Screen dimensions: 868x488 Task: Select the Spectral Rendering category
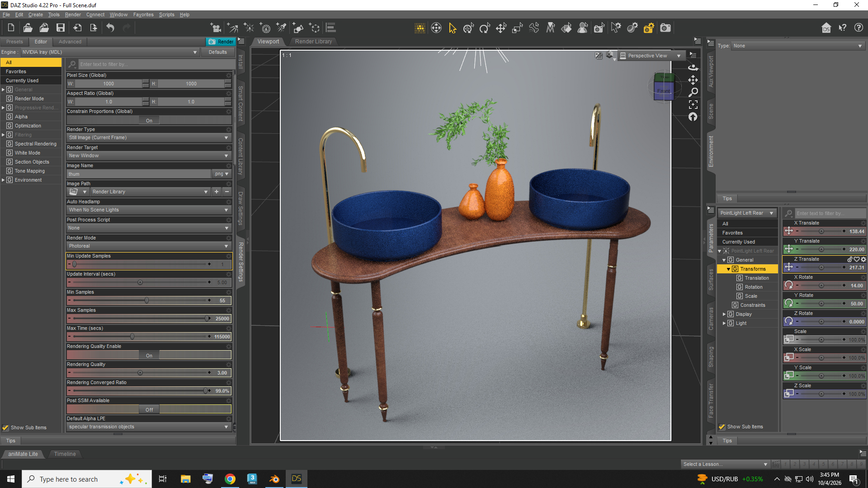36,144
